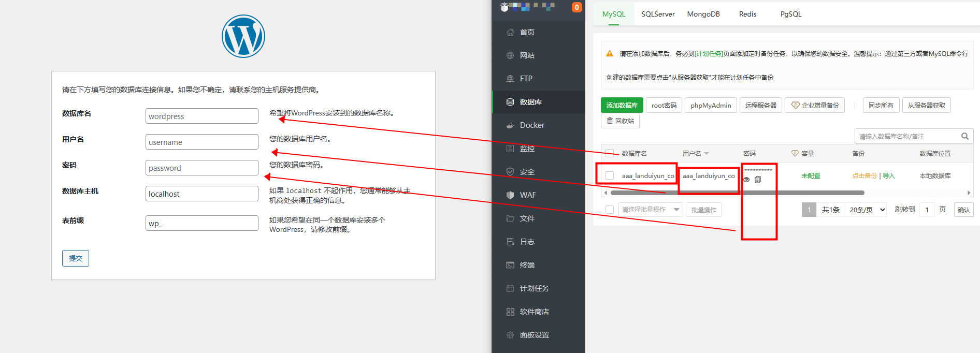
Task: Click the 导入 import link
Action: click(x=889, y=176)
